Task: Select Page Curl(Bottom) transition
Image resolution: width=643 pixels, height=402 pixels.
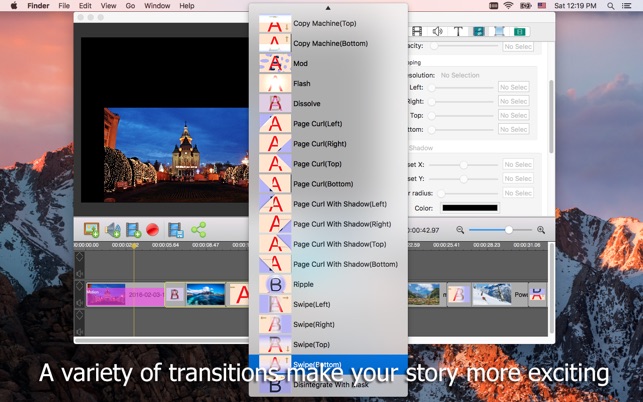Action: pyautogui.click(x=328, y=184)
